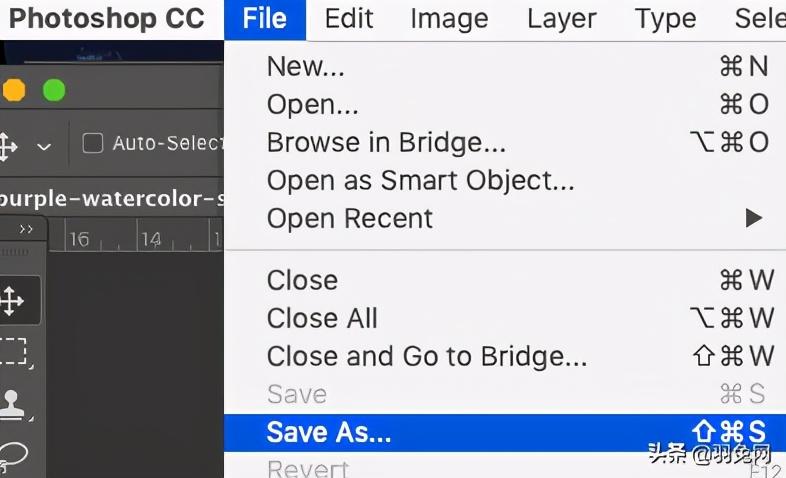Screen dimensions: 786x478
Task: Open the tool preset picker chevron
Action: click(x=43, y=146)
